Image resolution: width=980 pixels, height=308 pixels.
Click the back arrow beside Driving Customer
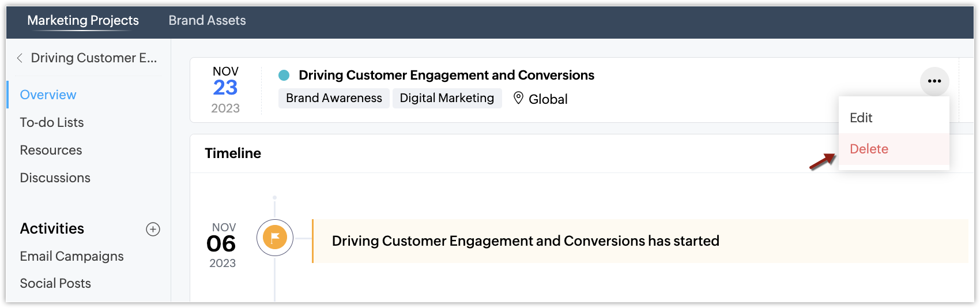tap(20, 58)
